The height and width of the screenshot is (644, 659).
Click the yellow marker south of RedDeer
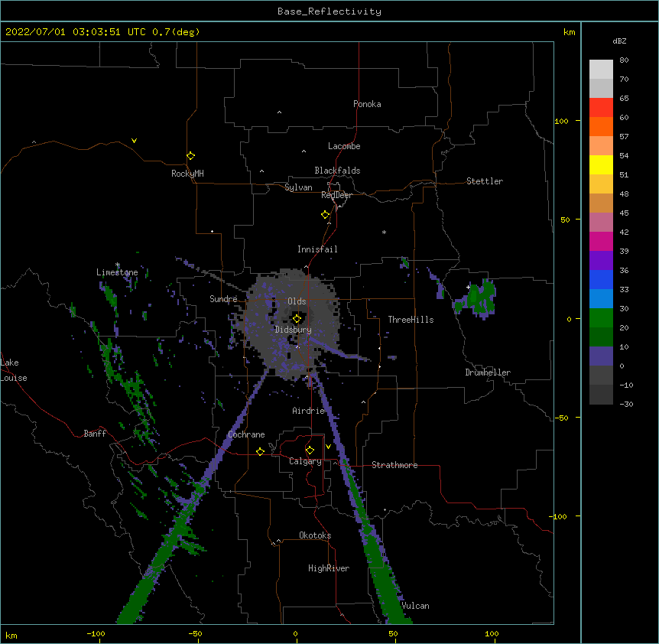pos(325,215)
